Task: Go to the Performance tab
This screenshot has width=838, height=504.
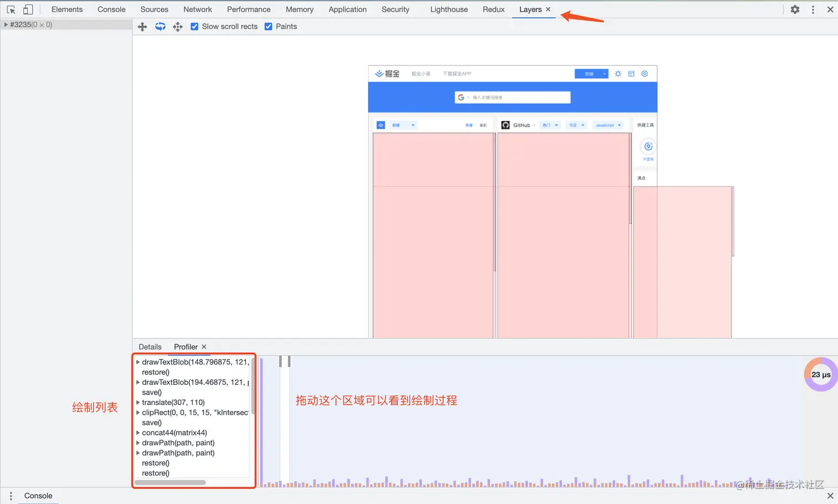Action: point(249,9)
